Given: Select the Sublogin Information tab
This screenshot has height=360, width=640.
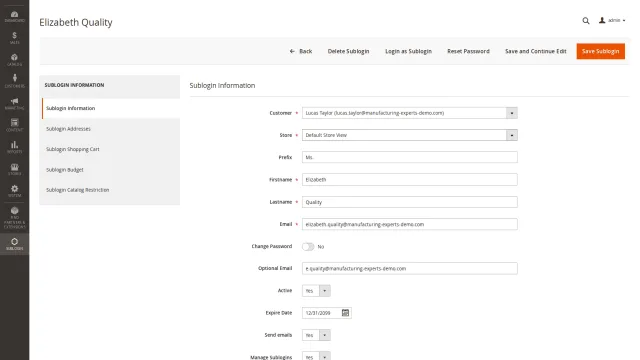Looking at the screenshot, I should 111,108.
